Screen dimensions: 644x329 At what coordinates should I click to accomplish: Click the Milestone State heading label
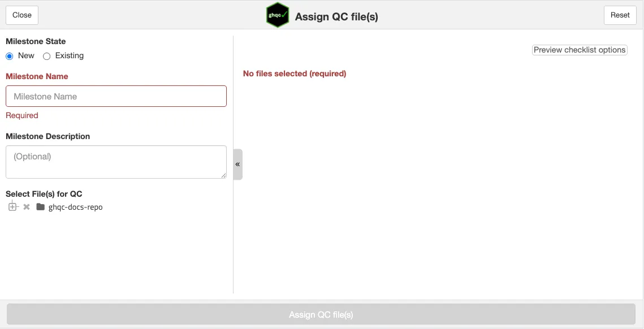(36, 41)
